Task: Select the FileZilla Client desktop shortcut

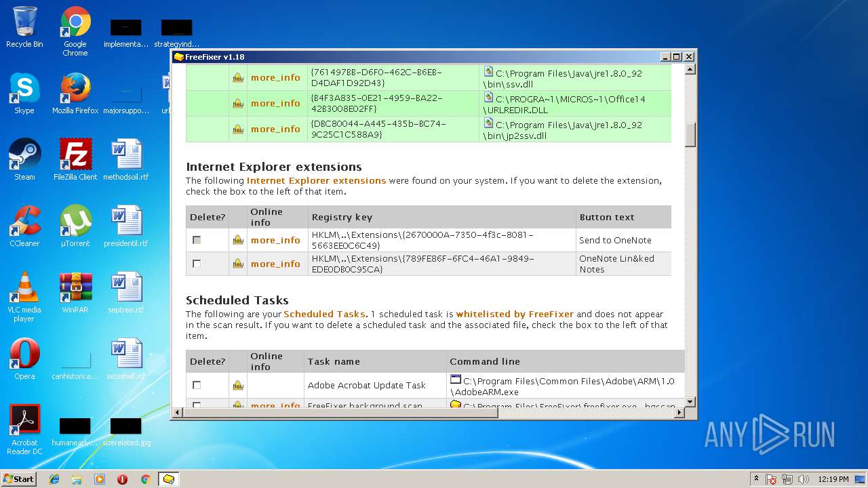Action: point(75,160)
